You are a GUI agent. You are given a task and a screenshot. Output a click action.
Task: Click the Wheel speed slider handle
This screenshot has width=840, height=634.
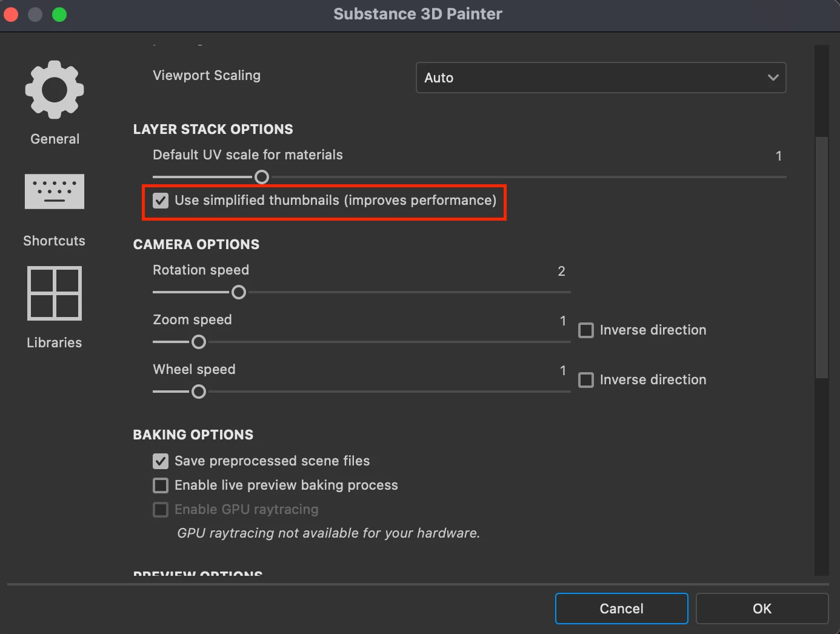[x=199, y=392]
